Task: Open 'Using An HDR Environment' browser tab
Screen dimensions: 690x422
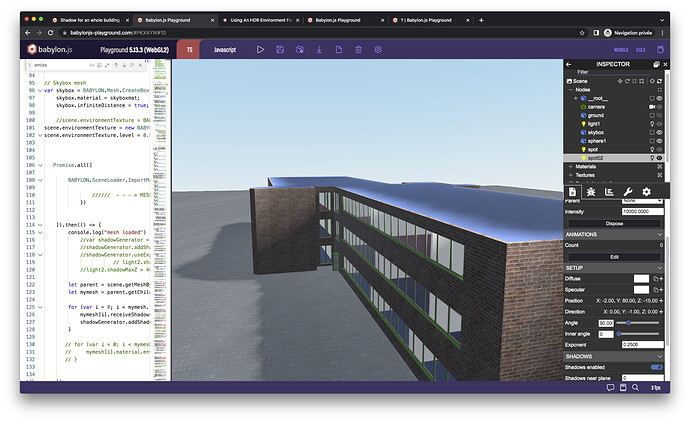Action: click(x=261, y=20)
